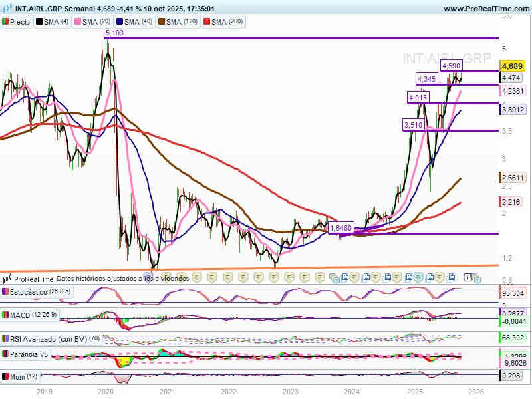Open the info 'i' marker on the timeline
This screenshot has height=399, width=532.
pos(467,277)
